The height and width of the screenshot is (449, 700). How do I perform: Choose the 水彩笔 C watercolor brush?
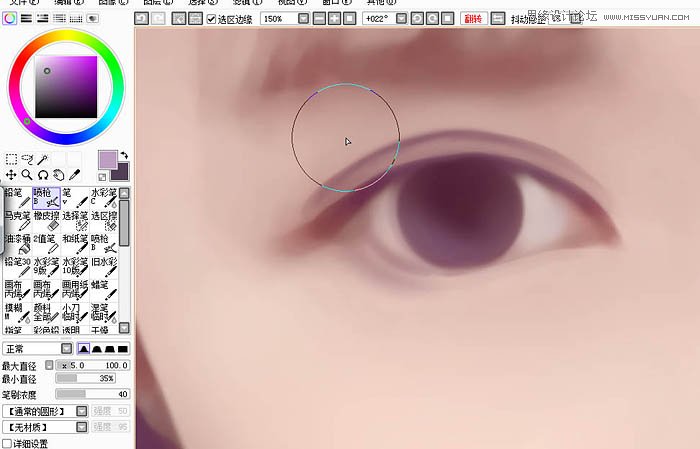(104, 198)
